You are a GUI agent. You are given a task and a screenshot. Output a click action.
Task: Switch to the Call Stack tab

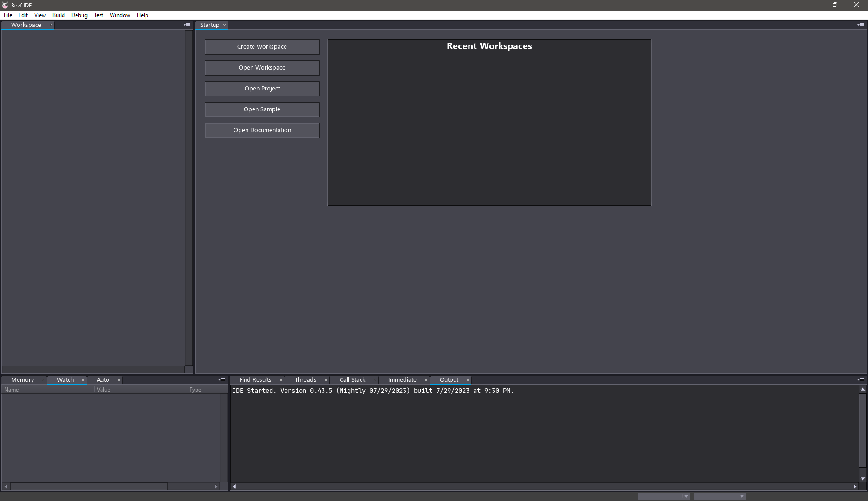click(x=352, y=380)
